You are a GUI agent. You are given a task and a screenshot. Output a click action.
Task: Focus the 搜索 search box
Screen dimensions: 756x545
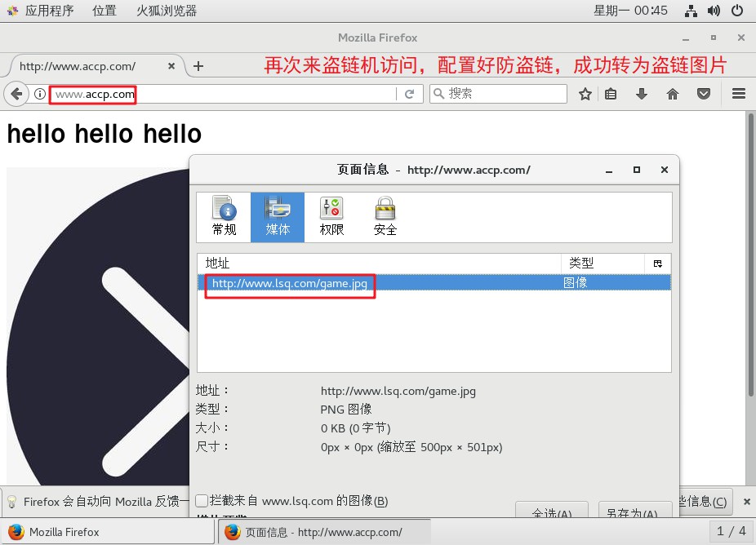[x=498, y=94]
